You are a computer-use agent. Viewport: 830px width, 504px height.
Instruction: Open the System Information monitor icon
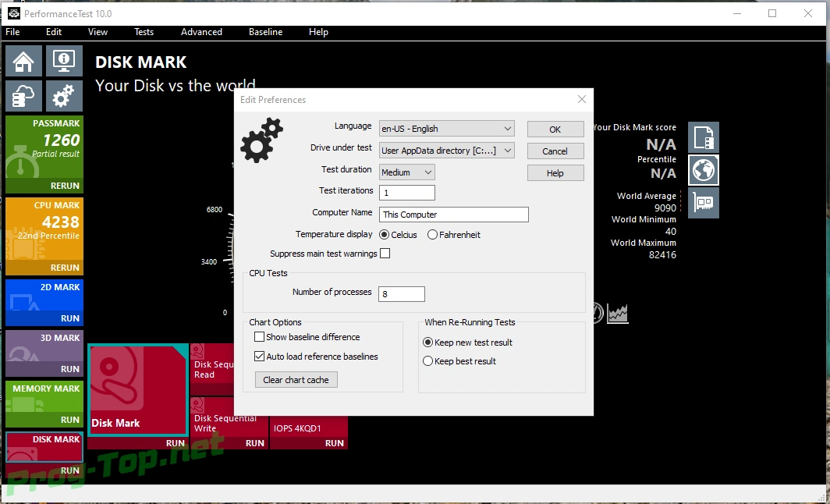coord(64,61)
